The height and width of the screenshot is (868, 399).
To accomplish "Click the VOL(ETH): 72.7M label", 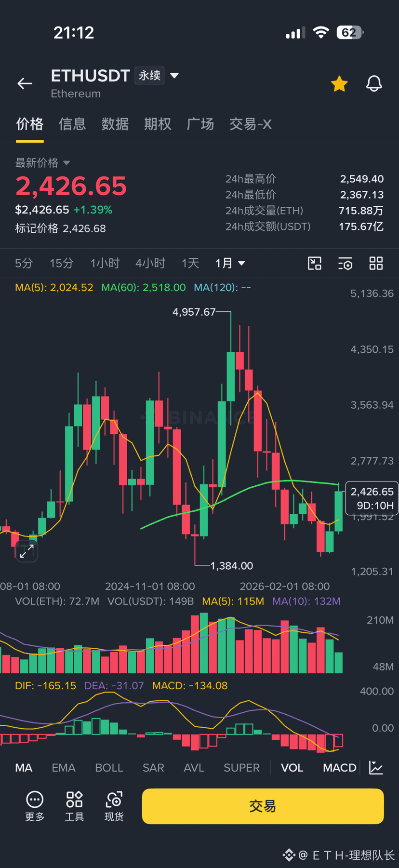I will [57, 601].
